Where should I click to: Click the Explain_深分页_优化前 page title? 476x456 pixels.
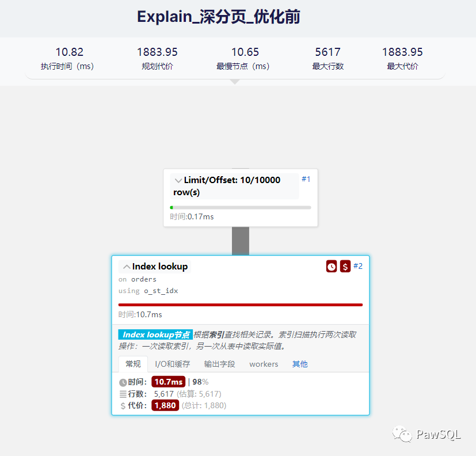click(x=219, y=17)
